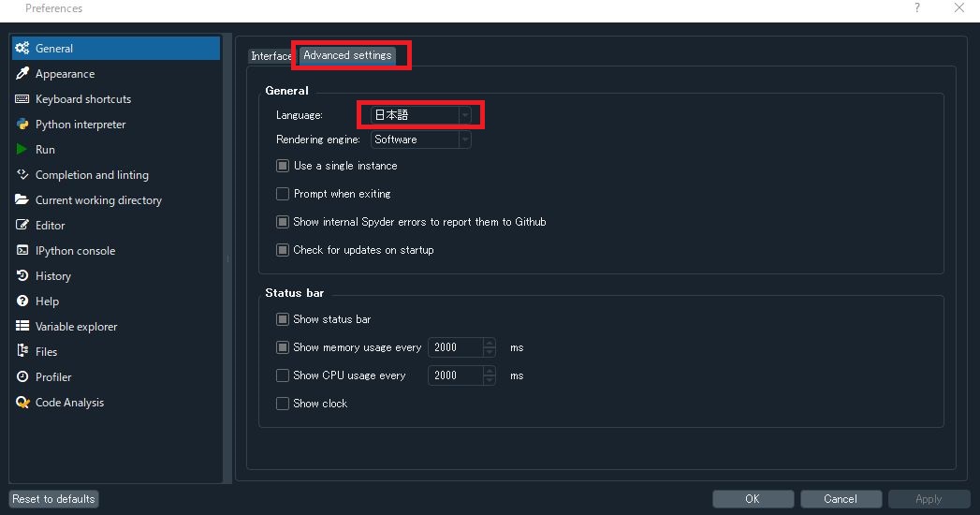Open Keyboard shortcuts preferences page
Image resolution: width=980 pixels, height=515 pixels.
point(116,98)
